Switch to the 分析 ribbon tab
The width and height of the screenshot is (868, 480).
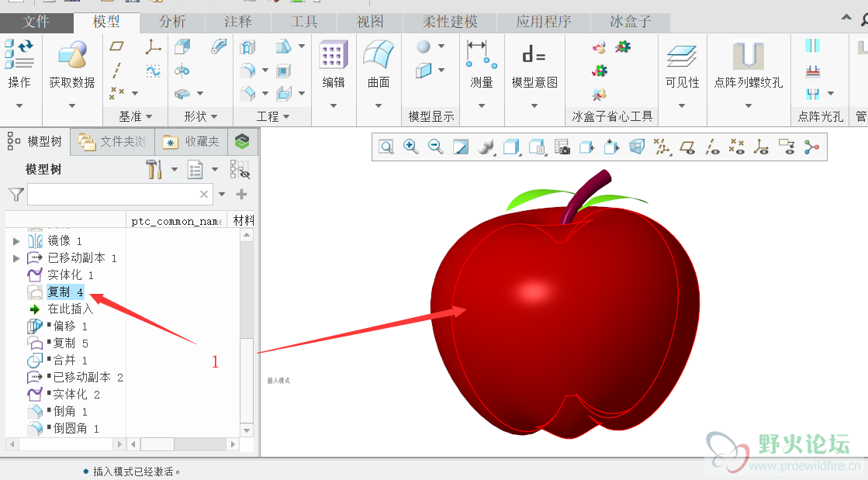[172, 22]
